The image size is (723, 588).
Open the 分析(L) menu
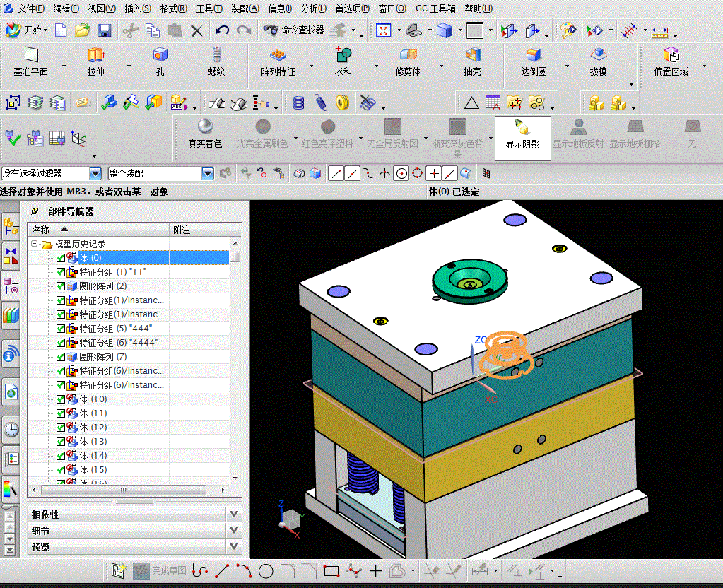(314, 8)
